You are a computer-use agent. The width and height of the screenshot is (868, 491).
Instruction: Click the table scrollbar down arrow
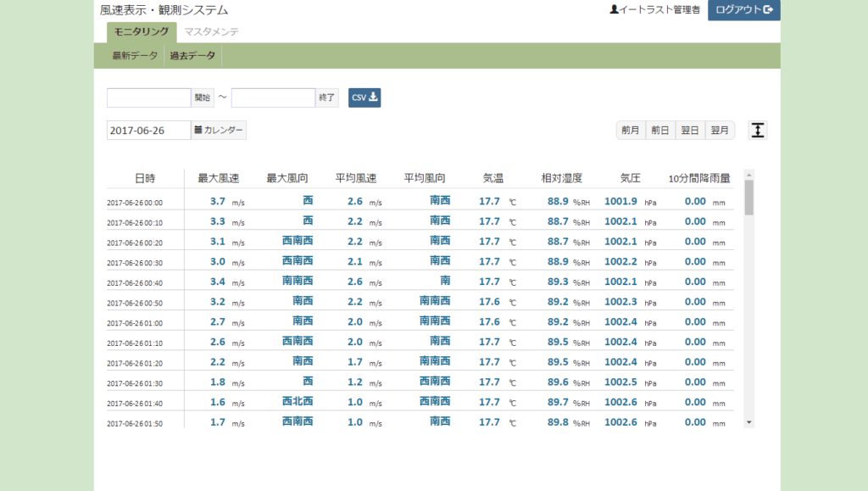point(748,422)
